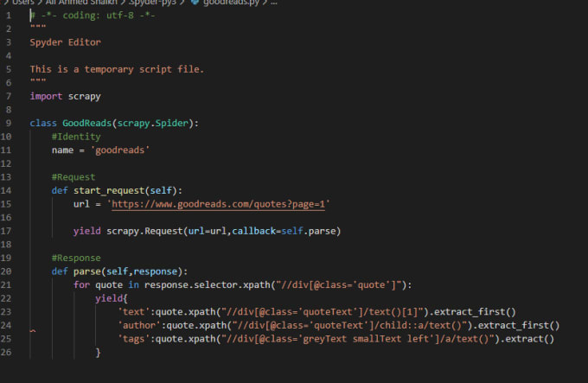This screenshot has height=383, width=588.
Task: Click 'This is a temporary script file.' line
Action: (117, 69)
